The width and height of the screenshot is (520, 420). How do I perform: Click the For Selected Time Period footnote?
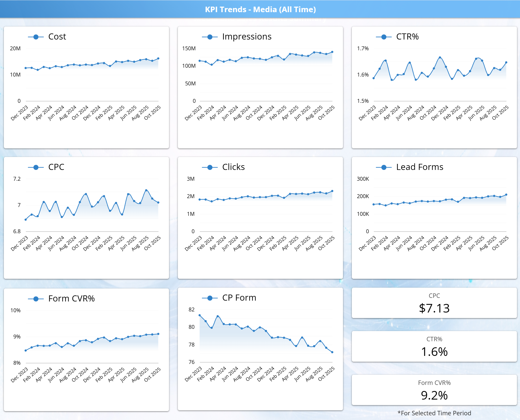[434, 413]
